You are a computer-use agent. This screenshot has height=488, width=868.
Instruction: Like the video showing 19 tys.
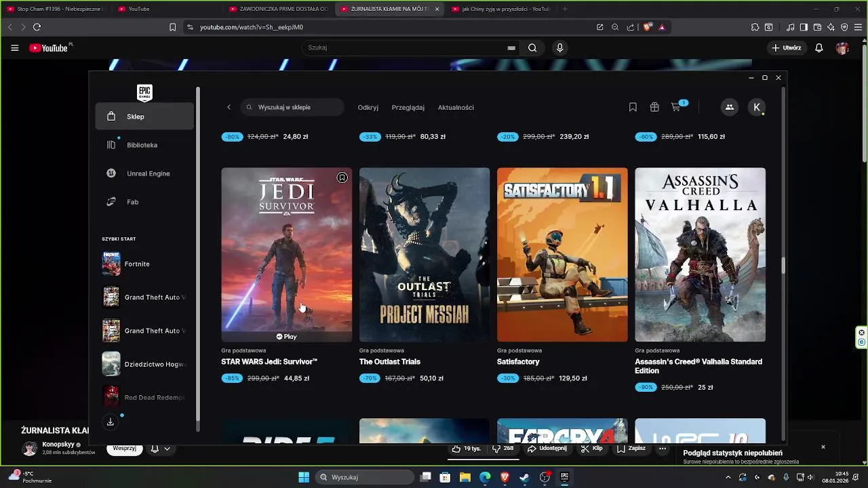[x=466, y=449]
